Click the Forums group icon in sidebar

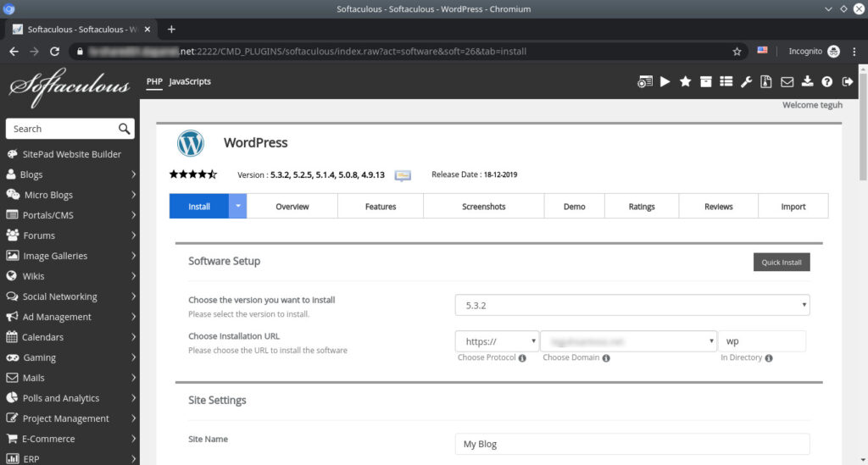pyautogui.click(x=12, y=235)
